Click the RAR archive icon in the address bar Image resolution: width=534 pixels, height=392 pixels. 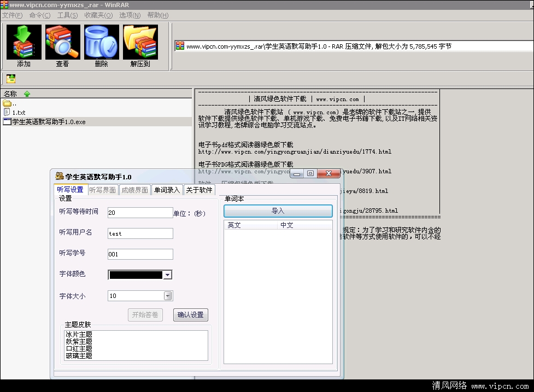[x=180, y=46]
